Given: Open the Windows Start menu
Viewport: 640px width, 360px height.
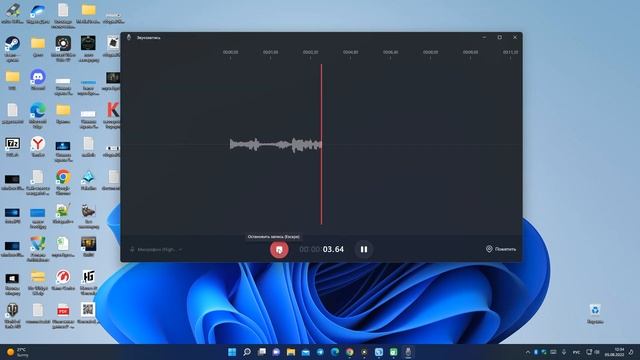Looking at the screenshot, I should click(x=232, y=352).
